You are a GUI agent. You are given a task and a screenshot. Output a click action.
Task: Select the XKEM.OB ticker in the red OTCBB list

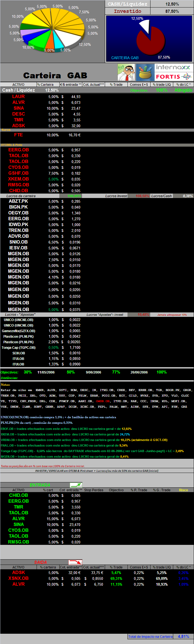(19, 179)
